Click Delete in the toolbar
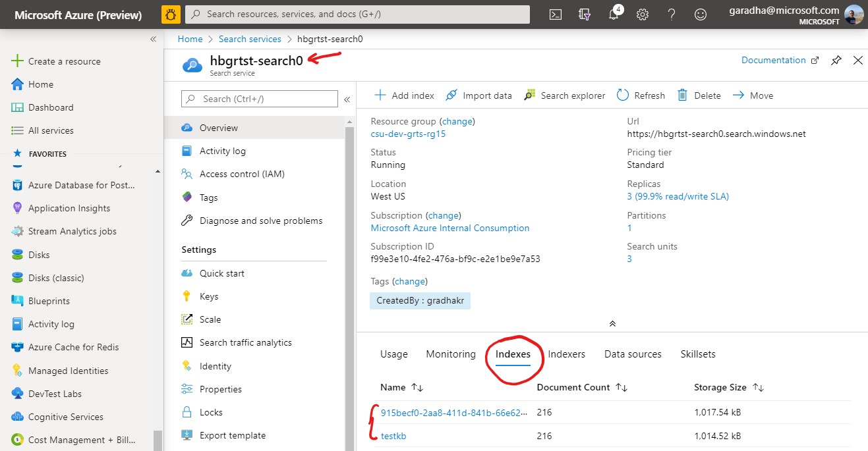 click(699, 95)
